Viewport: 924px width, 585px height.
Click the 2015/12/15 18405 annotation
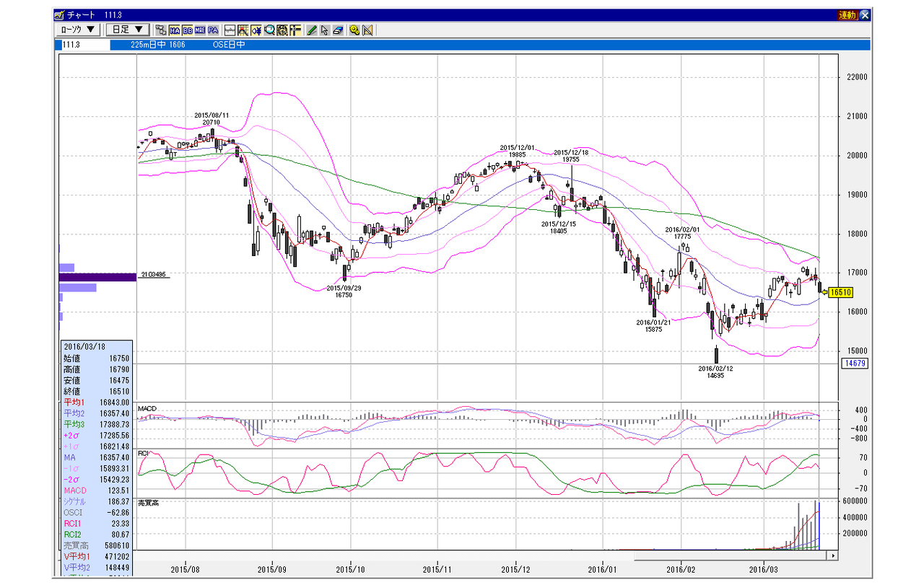(559, 228)
